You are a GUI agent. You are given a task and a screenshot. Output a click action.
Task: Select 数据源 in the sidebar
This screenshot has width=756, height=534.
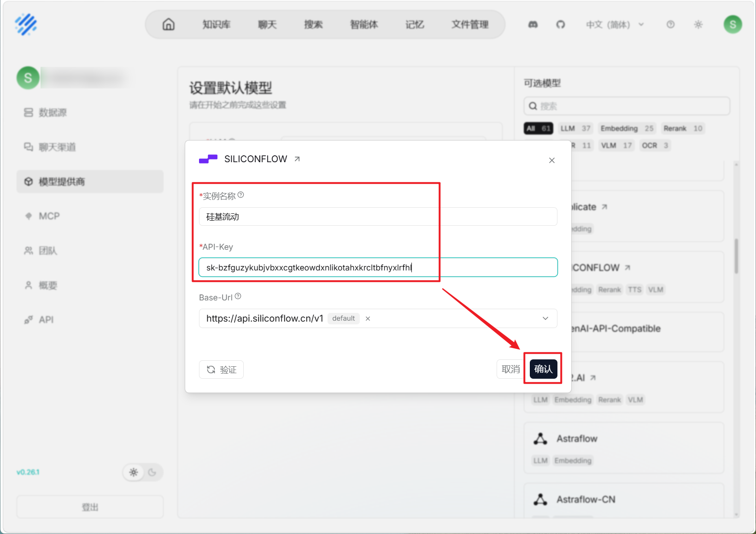90,112
